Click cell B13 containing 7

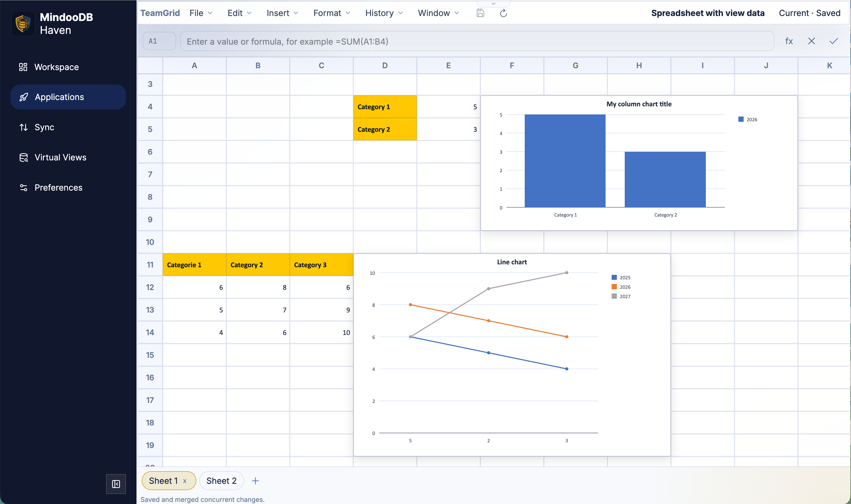click(258, 310)
